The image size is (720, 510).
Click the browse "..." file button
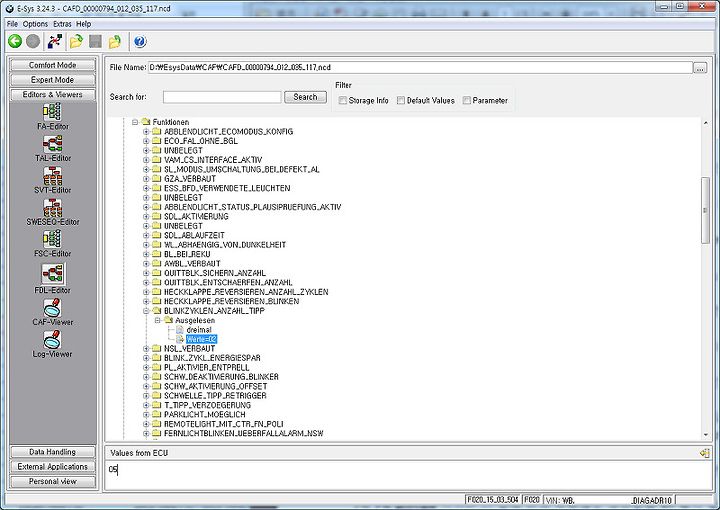700,68
